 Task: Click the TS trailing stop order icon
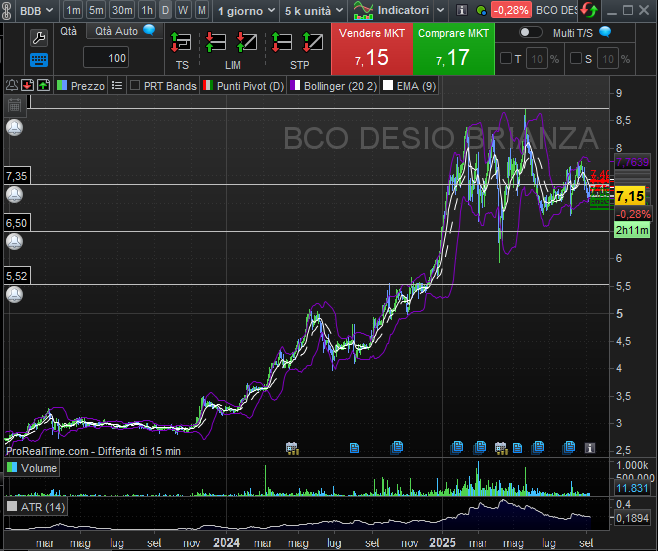[x=181, y=43]
